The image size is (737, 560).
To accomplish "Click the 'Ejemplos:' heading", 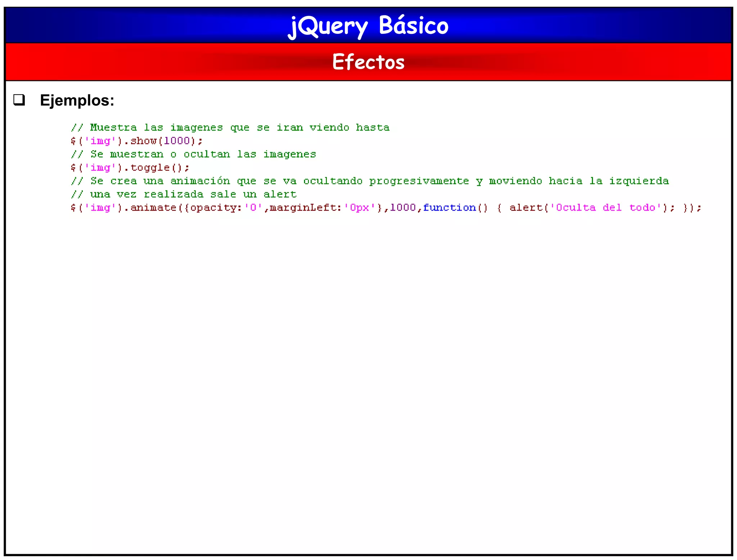I will tap(77, 100).
